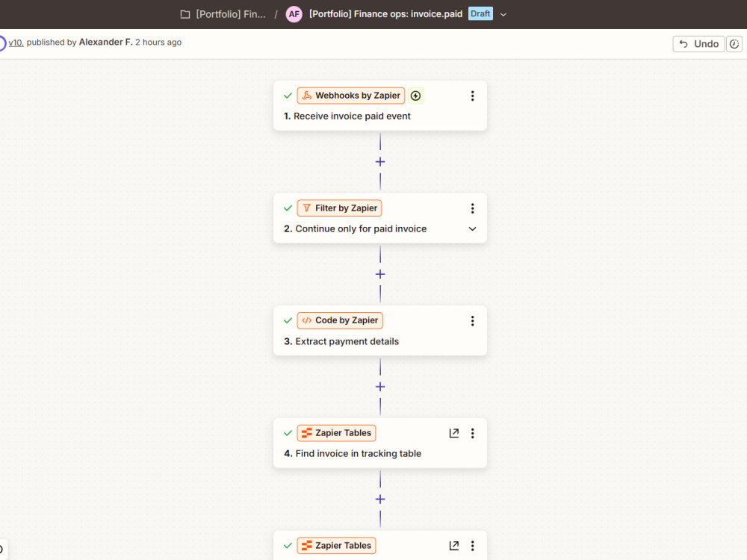Open three-dot menu on last Zapier Tables step

pyautogui.click(x=472, y=546)
